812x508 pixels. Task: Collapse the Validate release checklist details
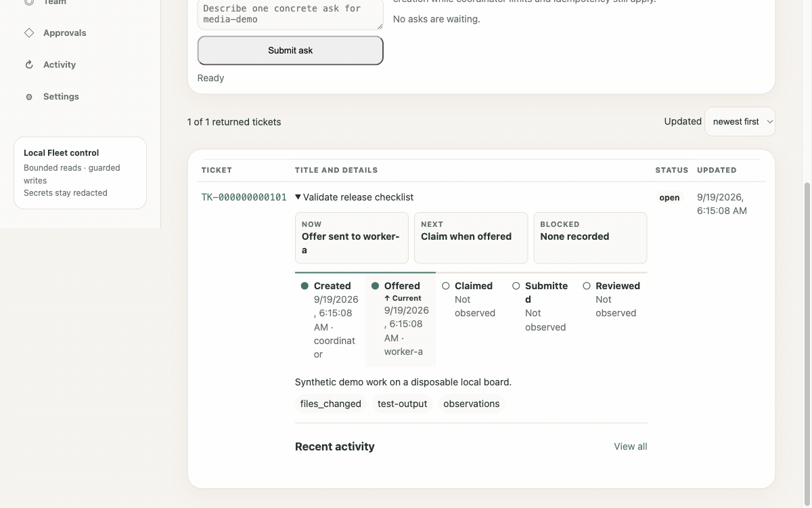tap(354, 197)
